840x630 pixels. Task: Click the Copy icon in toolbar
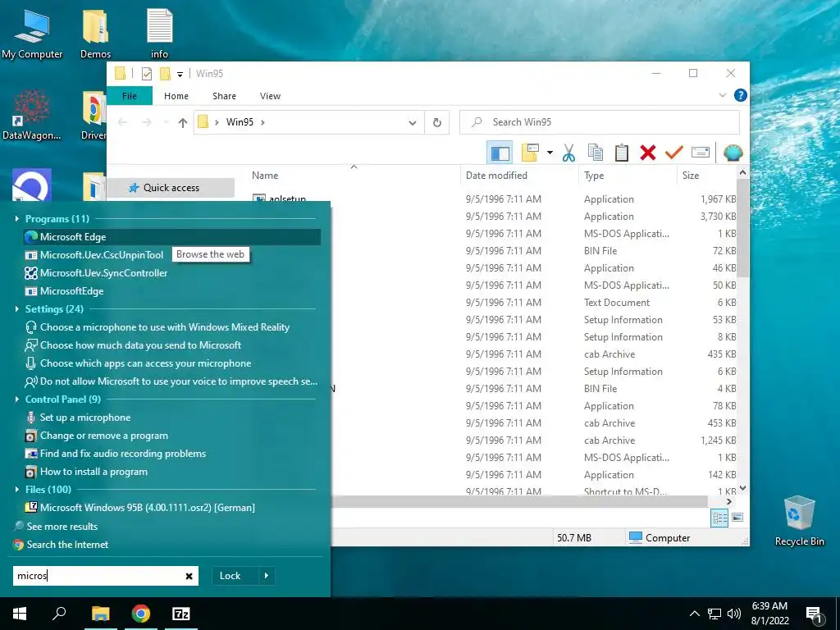point(596,153)
